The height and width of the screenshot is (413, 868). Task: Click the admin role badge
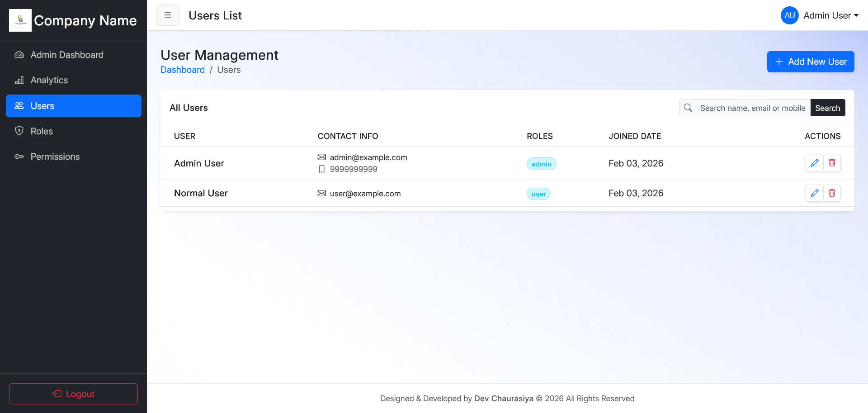coord(541,164)
